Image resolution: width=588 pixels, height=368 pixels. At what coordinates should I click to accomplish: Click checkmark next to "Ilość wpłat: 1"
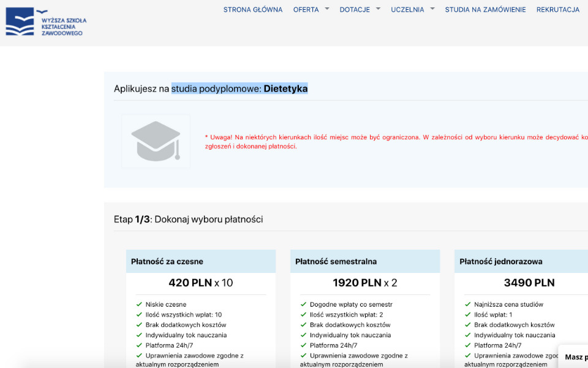(467, 314)
